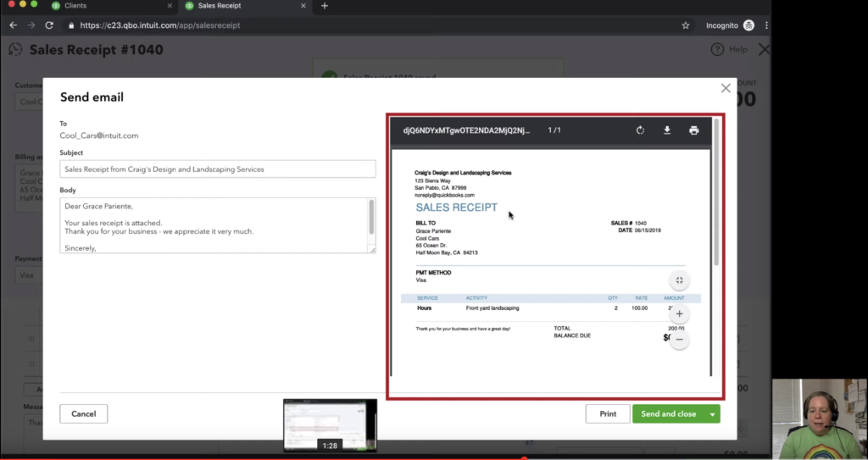
Task: Click the PDF preview vertical scrollbar
Action: 716,191
